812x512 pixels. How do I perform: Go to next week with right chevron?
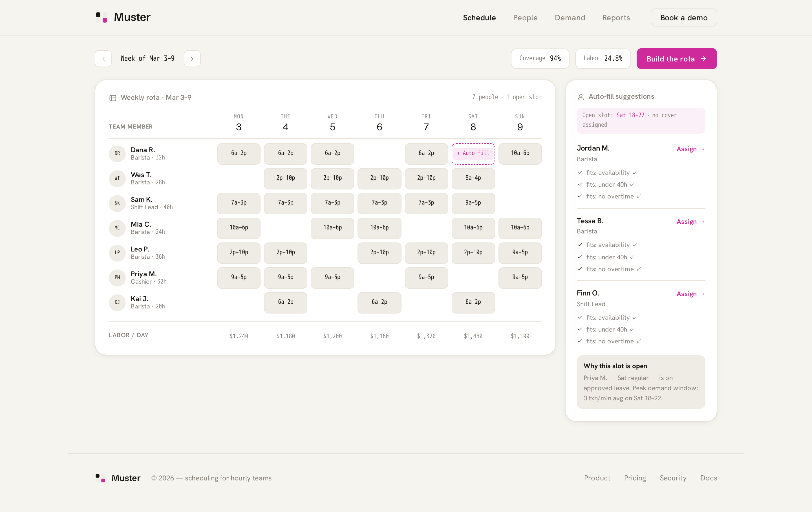[x=192, y=59]
